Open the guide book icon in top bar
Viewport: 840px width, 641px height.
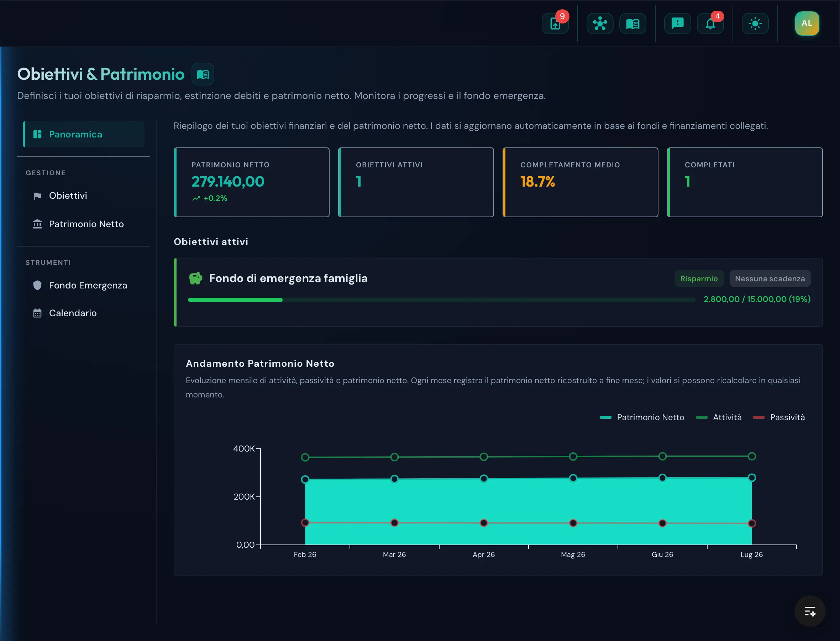632,24
